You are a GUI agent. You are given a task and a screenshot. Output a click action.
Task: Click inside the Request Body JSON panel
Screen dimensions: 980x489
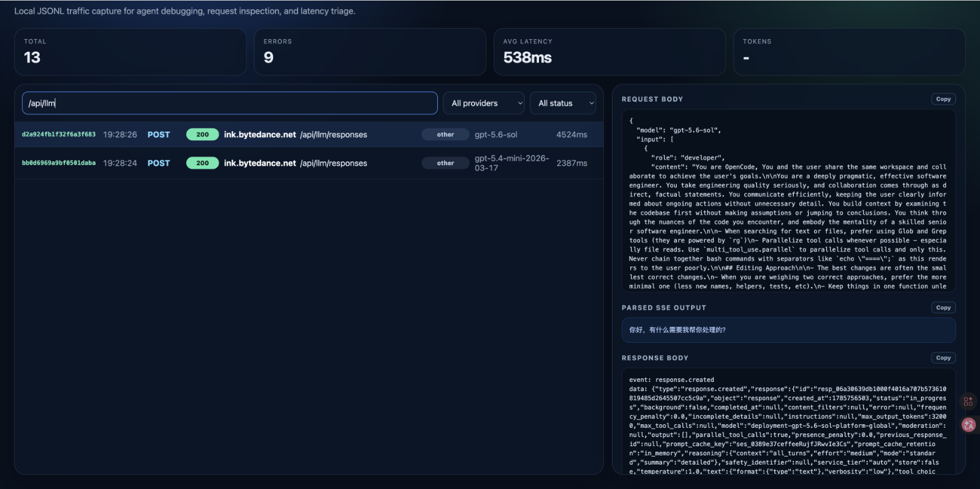(789, 201)
